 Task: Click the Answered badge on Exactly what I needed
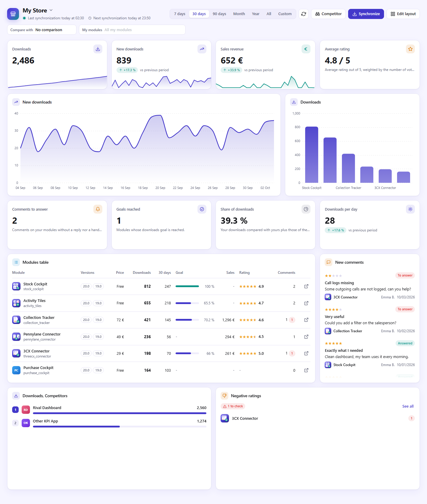tap(405, 343)
